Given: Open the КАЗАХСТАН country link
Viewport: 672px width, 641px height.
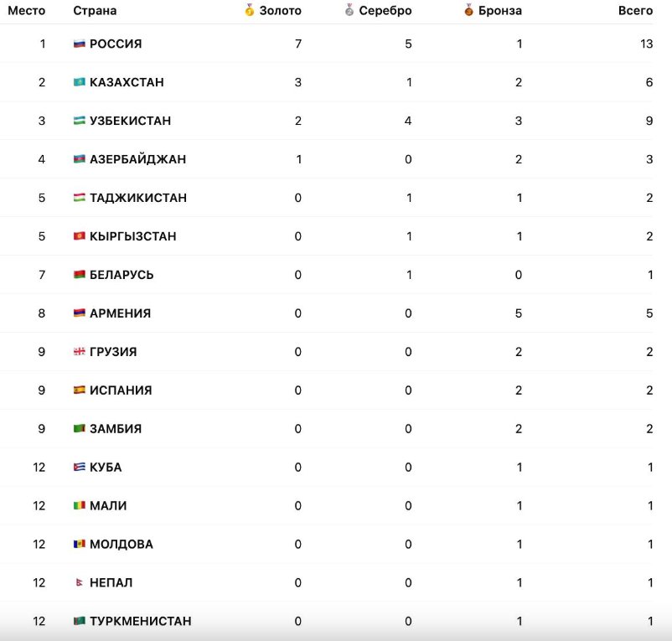Looking at the screenshot, I should (x=127, y=82).
